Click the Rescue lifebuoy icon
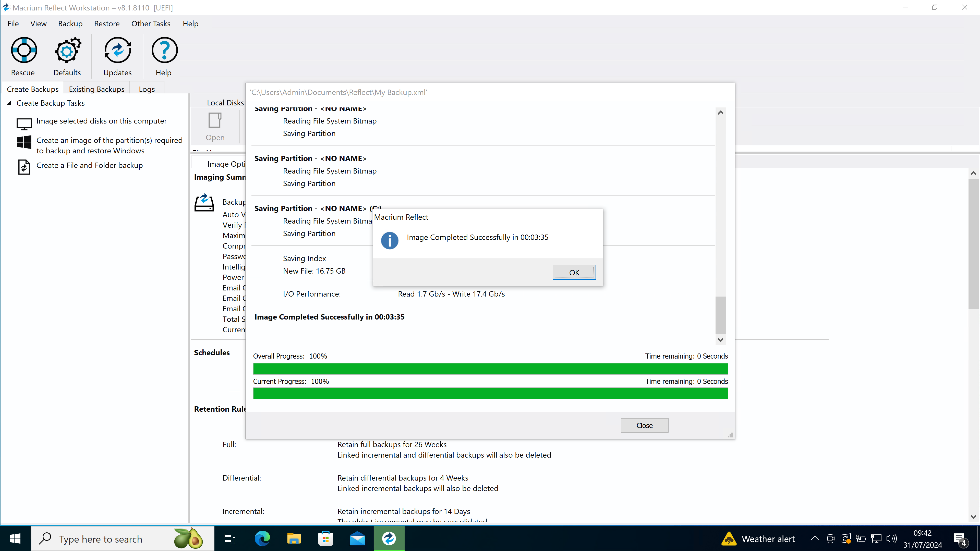Viewport: 980px width, 551px height. pos(23,50)
